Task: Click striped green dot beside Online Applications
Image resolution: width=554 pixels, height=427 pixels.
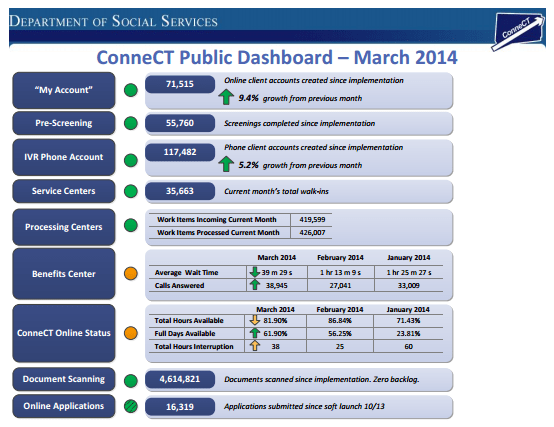Action: click(x=131, y=406)
